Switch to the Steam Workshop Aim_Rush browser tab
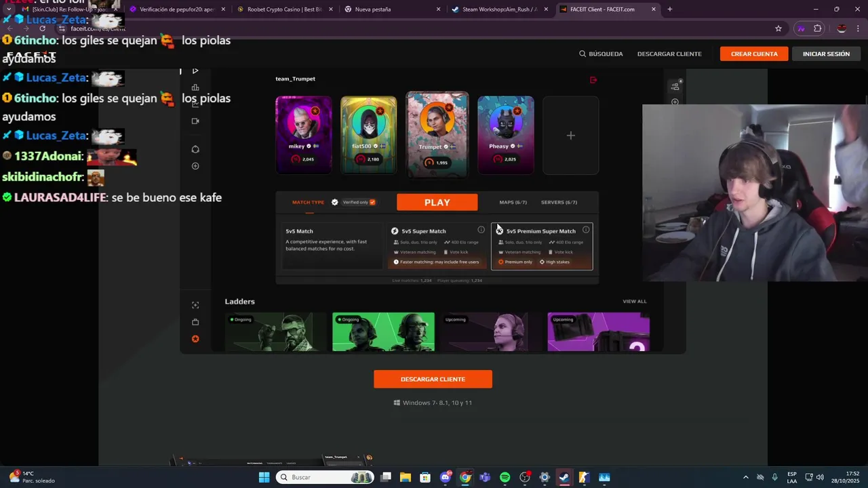The image size is (868, 488). [x=499, y=9]
